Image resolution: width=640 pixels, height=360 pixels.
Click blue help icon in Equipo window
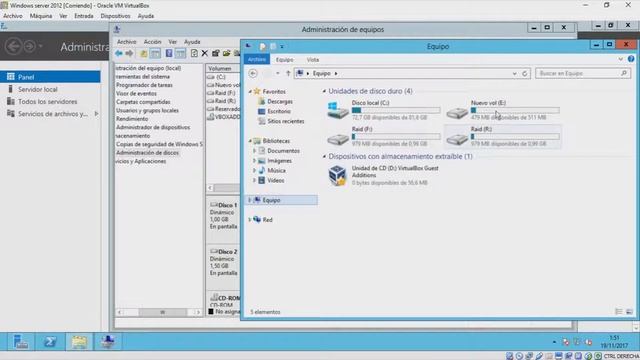tap(631, 59)
